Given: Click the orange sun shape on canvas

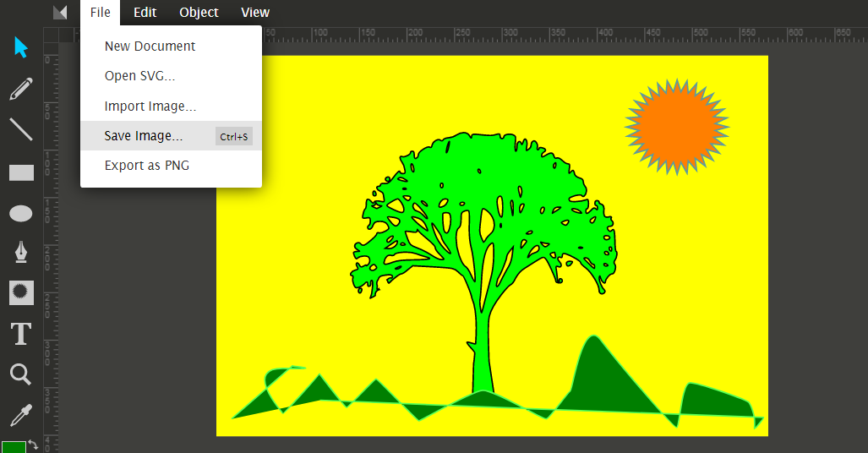Looking at the screenshot, I should click(x=677, y=127).
